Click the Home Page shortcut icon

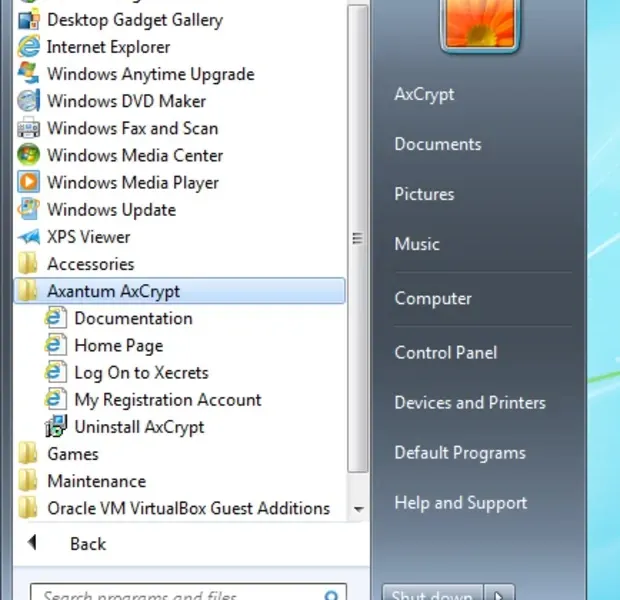click(56, 345)
